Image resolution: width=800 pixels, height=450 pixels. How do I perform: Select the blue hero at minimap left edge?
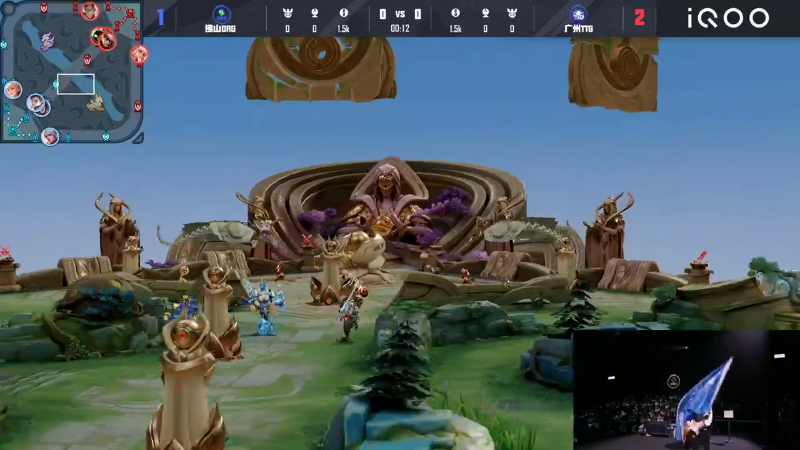[13, 90]
